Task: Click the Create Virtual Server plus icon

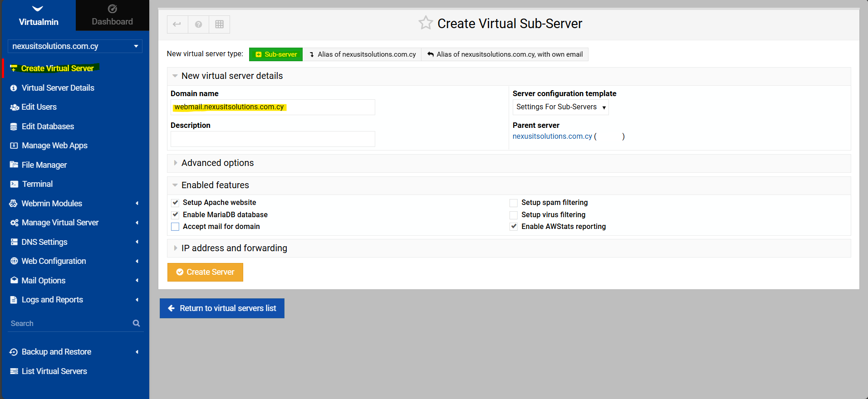Action: click(x=14, y=68)
